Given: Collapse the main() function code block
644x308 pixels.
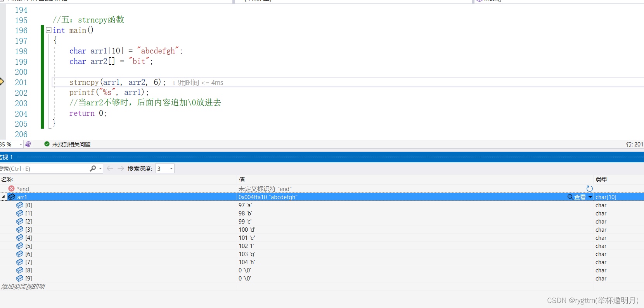Looking at the screenshot, I should click(48, 30).
